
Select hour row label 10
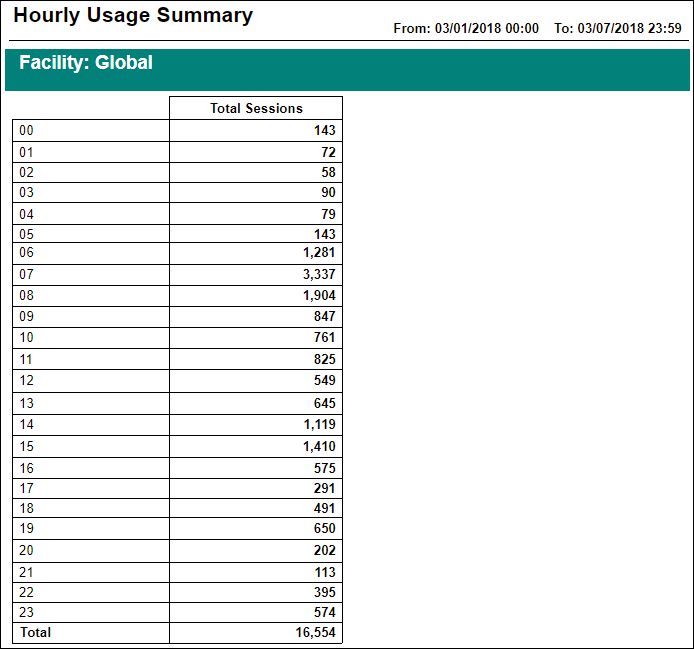(27, 338)
